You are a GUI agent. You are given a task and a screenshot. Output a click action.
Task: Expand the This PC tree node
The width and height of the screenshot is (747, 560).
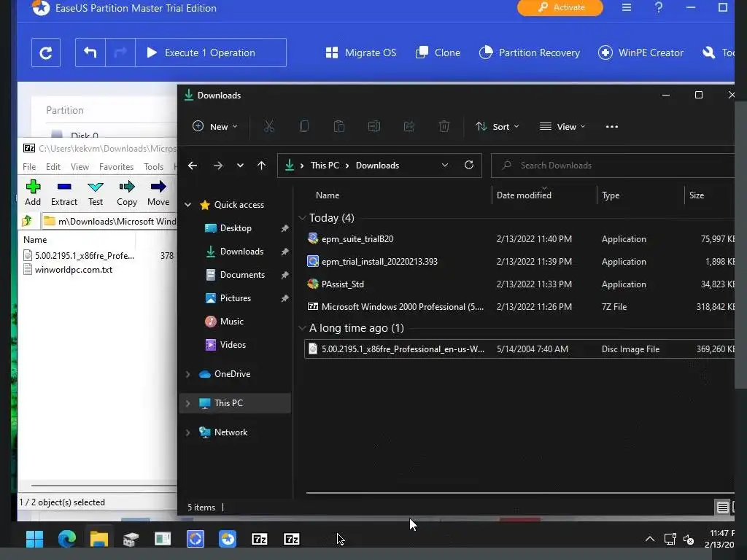click(x=187, y=403)
